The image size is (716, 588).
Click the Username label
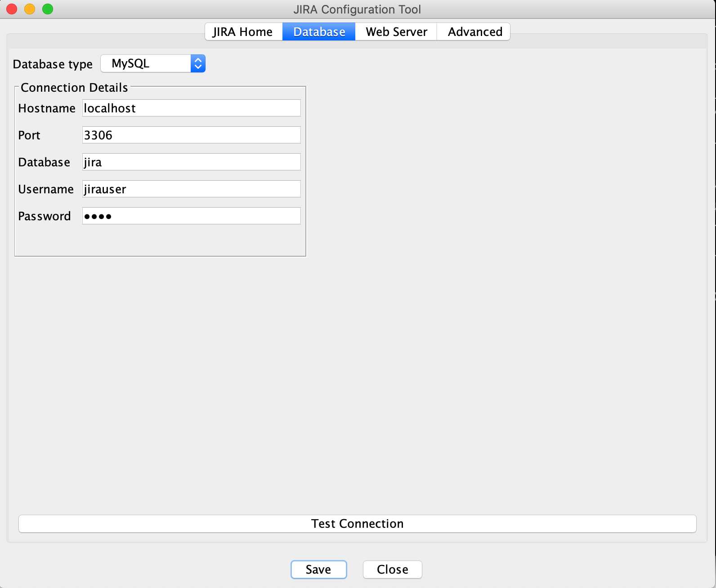tap(46, 189)
